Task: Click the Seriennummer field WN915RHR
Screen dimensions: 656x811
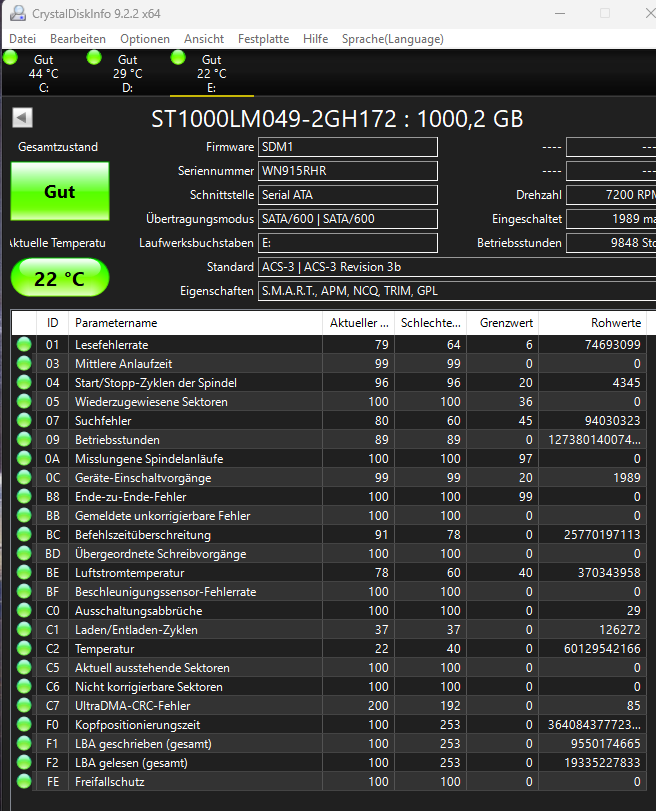Action: (348, 171)
